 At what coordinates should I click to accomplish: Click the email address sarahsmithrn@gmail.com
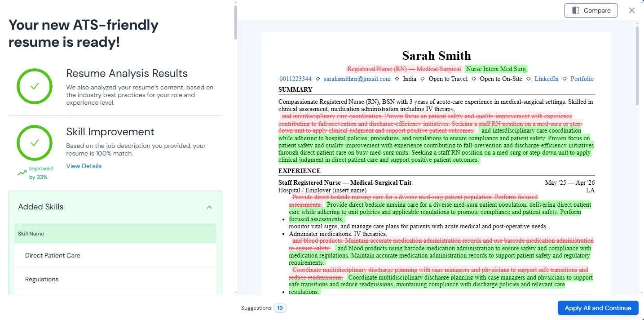(x=357, y=79)
